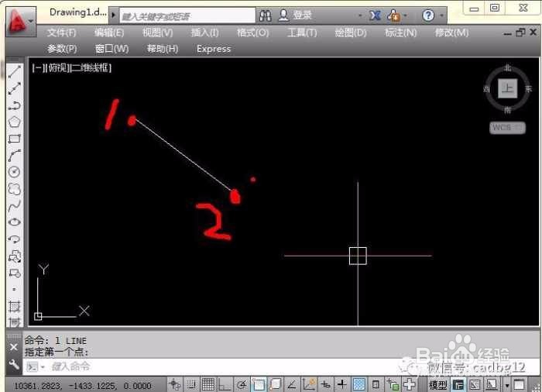Click the Make Block tool
The width and height of the screenshot is (542, 392).
(15, 273)
